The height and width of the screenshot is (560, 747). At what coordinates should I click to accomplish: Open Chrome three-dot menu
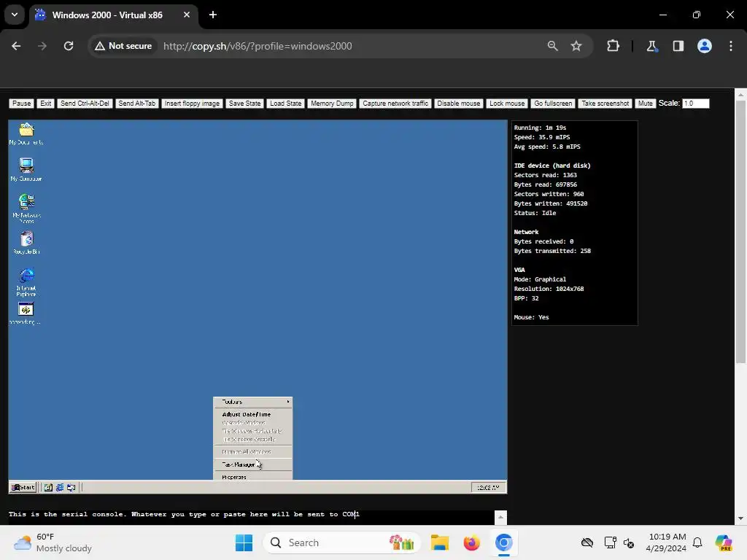pos(731,46)
